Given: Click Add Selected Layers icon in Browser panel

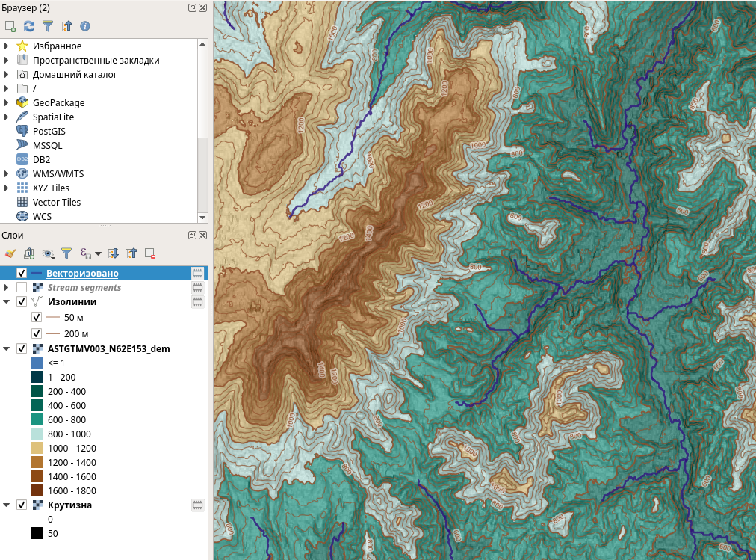Looking at the screenshot, I should [10, 26].
